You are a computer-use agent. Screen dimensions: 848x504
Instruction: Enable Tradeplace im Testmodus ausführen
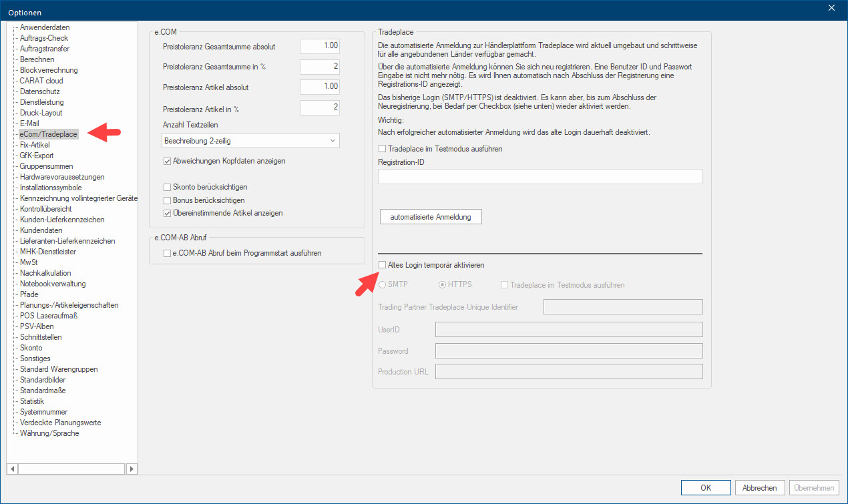(x=383, y=149)
